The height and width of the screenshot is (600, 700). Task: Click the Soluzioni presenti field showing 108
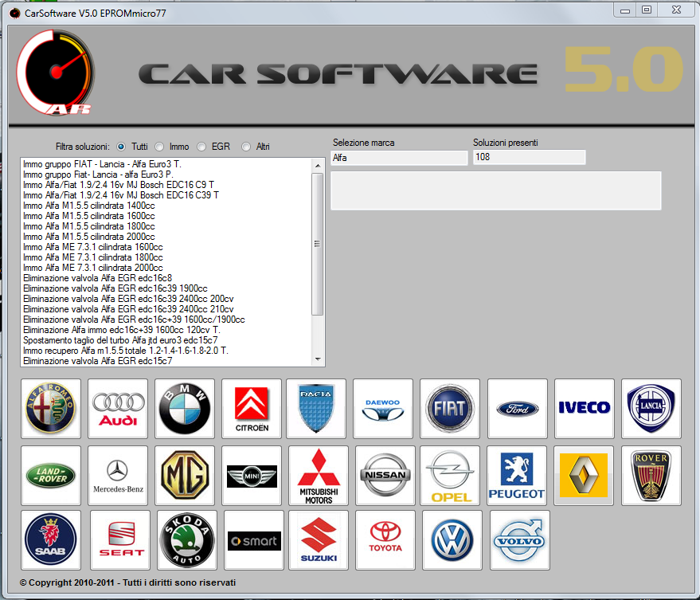pyautogui.click(x=529, y=157)
